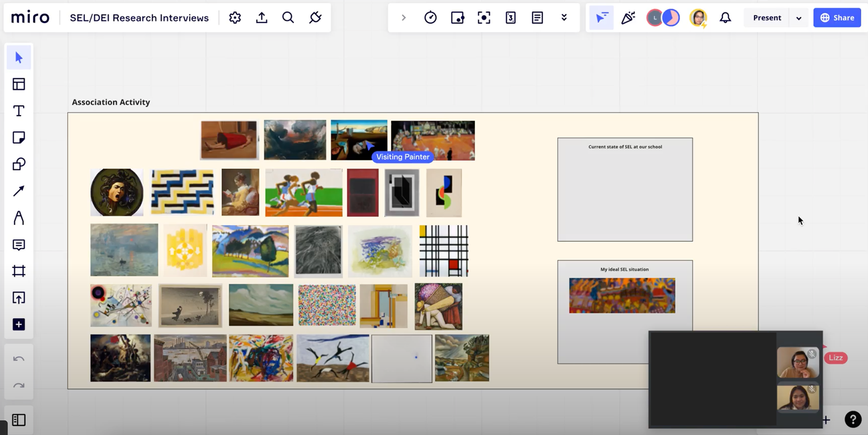Select colorful image in My ideal SEL situation
This screenshot has width=868, height=435.
point(622,295)
